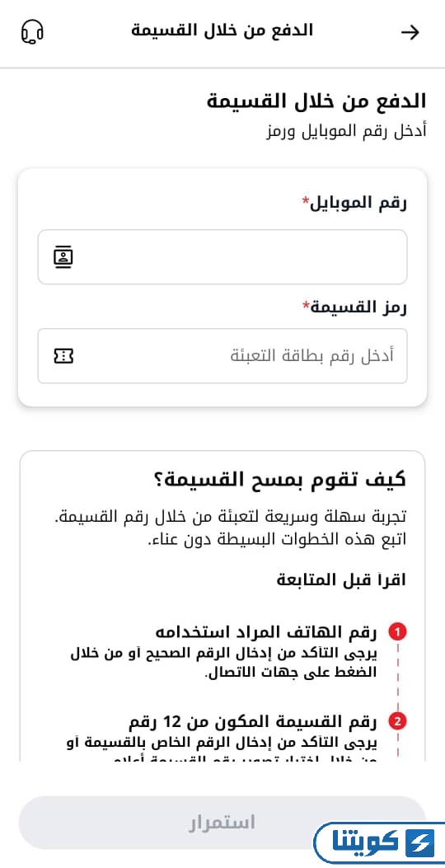Image resolution: width=445 pixels, height=868 pixels.
Task: Focus the رقم الموبايل input field
Action: click(x=222, y=257)
